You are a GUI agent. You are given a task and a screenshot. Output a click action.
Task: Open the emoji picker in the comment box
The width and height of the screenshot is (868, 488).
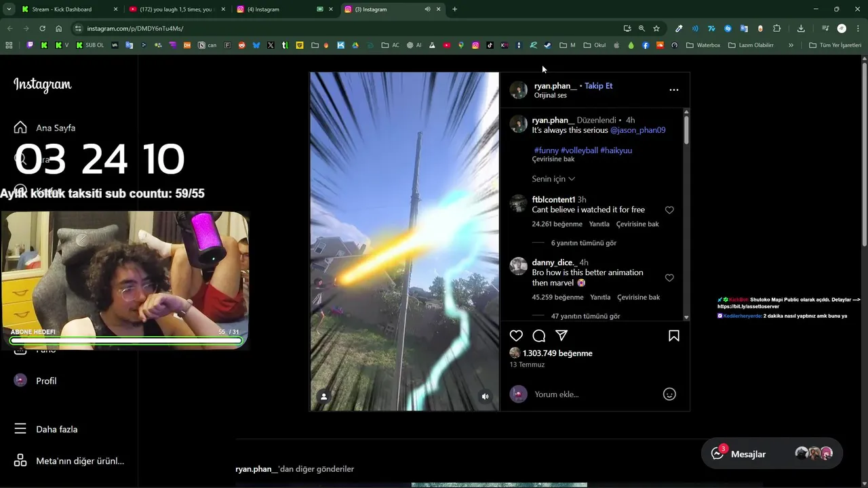pyautogui.click(x=669, y=394)
